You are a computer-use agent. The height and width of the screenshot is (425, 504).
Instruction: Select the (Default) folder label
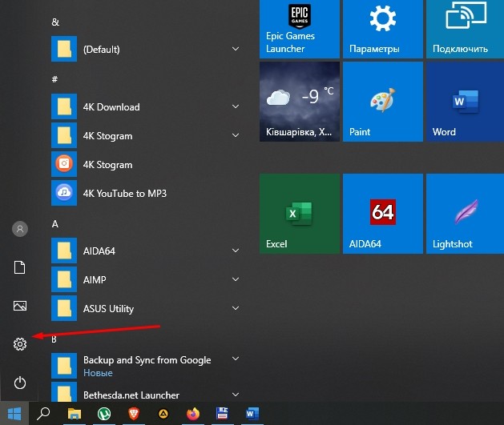point(102,49)
